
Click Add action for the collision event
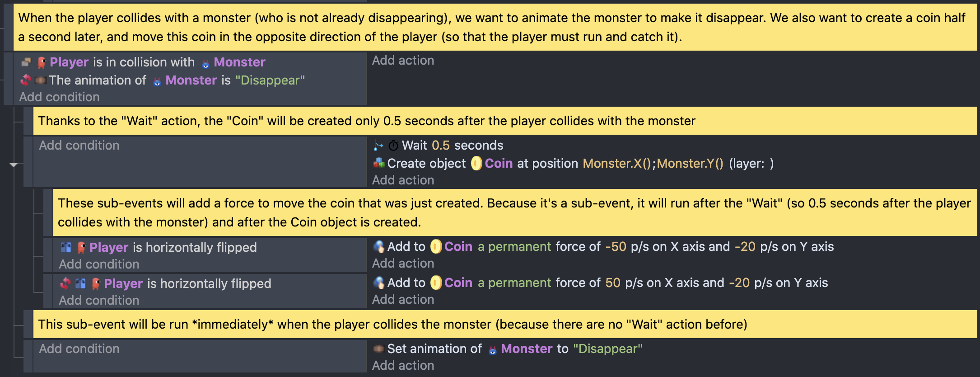[x=403, y=60]
